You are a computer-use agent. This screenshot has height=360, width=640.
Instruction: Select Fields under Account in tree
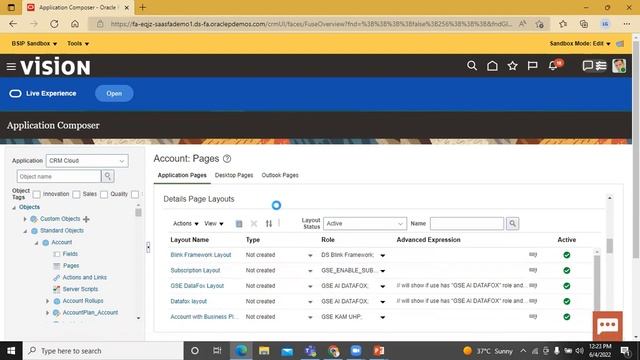click(x=70, y=254)
